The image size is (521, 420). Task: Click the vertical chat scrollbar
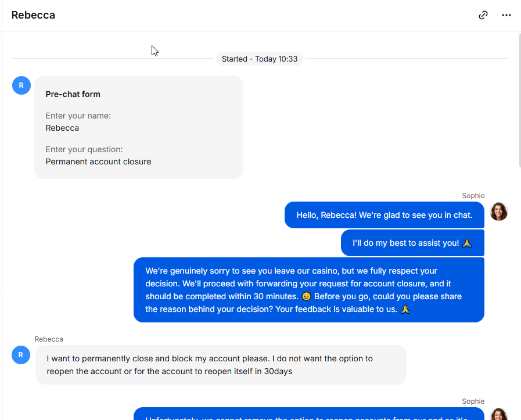519,101
